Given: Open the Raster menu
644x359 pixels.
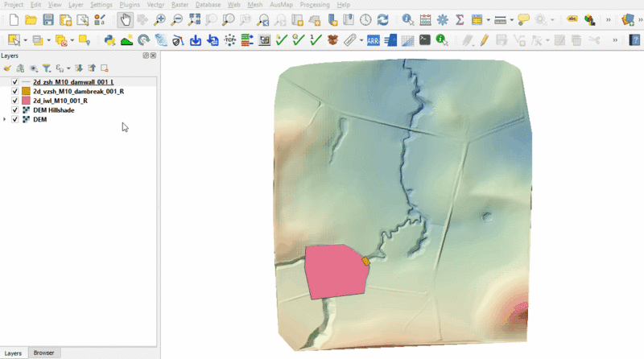Looking at the screenshot, I should tap(180, 5).
